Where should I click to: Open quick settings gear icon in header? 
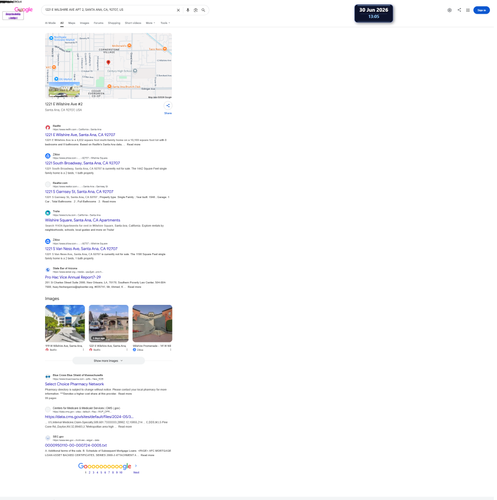[449, 10]
